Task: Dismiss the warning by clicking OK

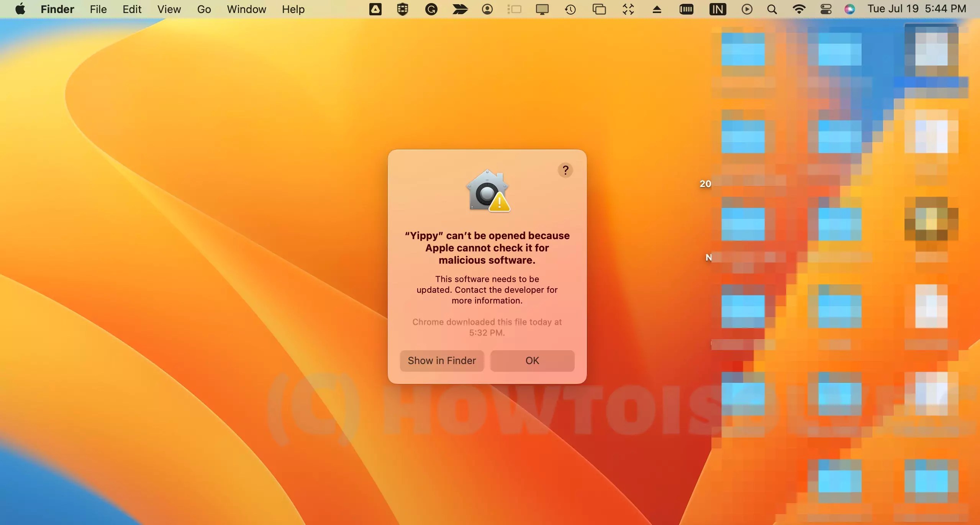Action: pyautogui.click(x=532, y=361)
